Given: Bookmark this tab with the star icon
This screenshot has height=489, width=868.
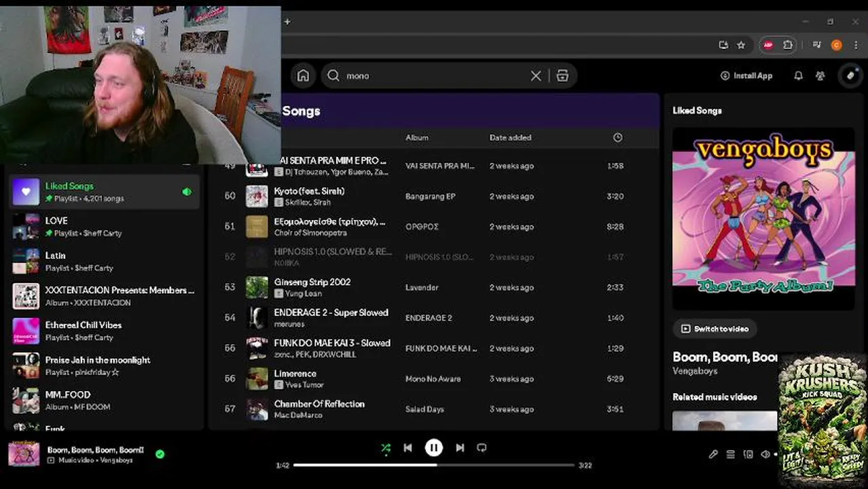Looking at the screenshot, I should point(741,45).
